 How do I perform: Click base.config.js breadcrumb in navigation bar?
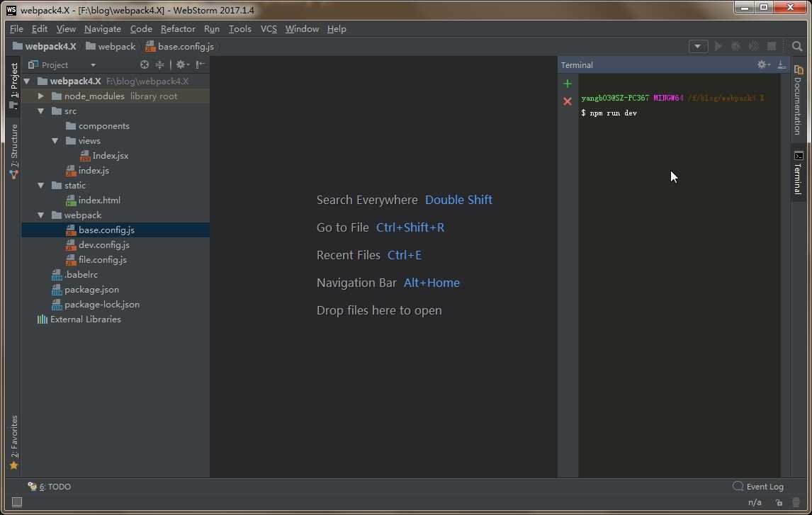[x=180, y=47]
